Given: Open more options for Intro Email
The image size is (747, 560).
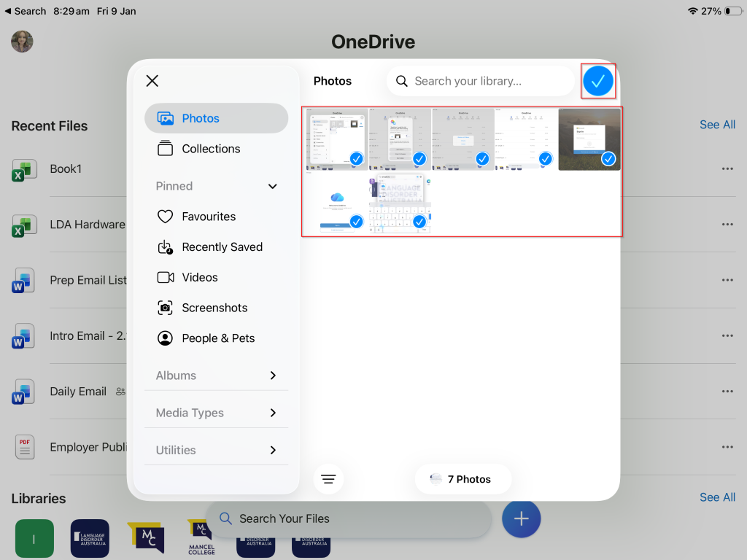Looking at the screenshot, I should [727, 335].
